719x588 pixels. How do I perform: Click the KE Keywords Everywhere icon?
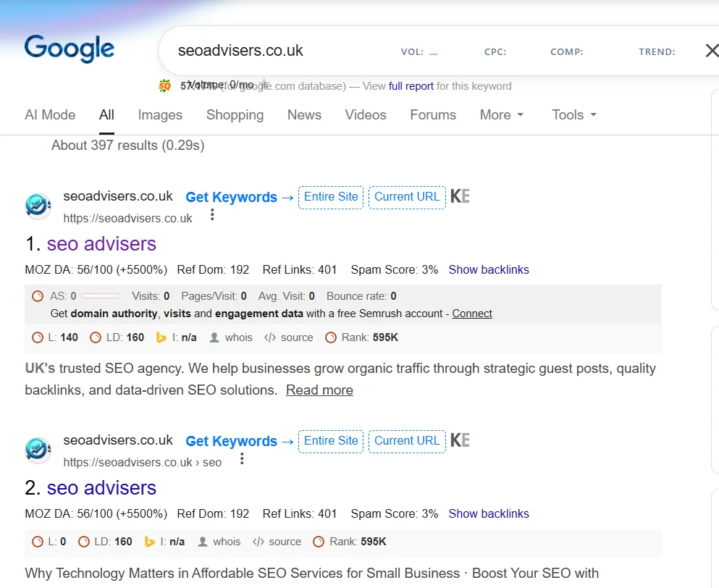[x=460, y=195]
